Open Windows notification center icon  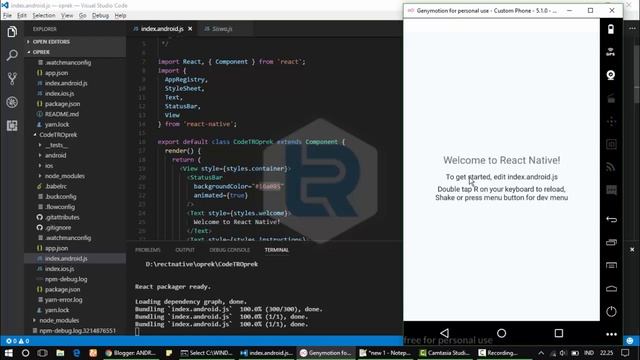coord(625,353)
